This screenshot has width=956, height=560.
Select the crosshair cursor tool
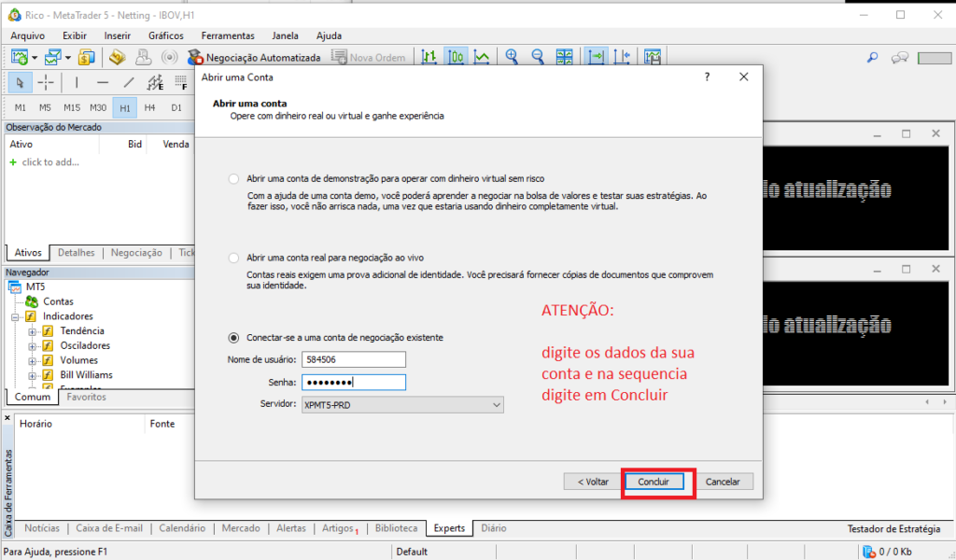[45, 82]
